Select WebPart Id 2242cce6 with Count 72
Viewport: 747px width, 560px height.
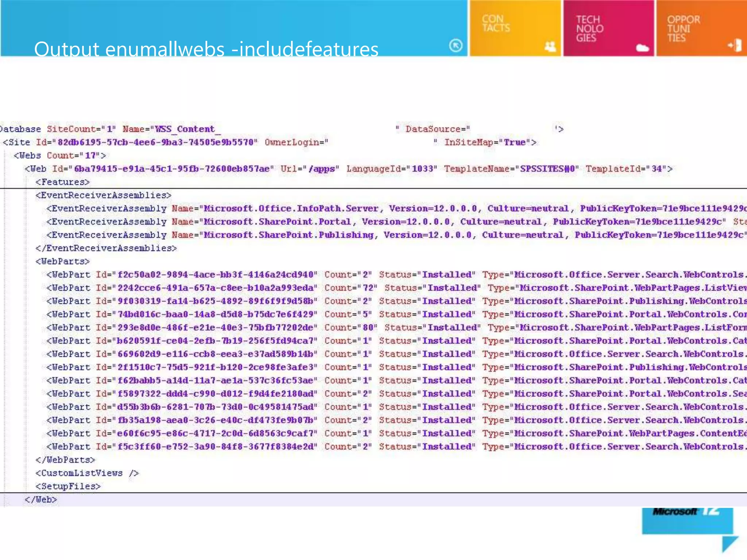coord(396,288)
